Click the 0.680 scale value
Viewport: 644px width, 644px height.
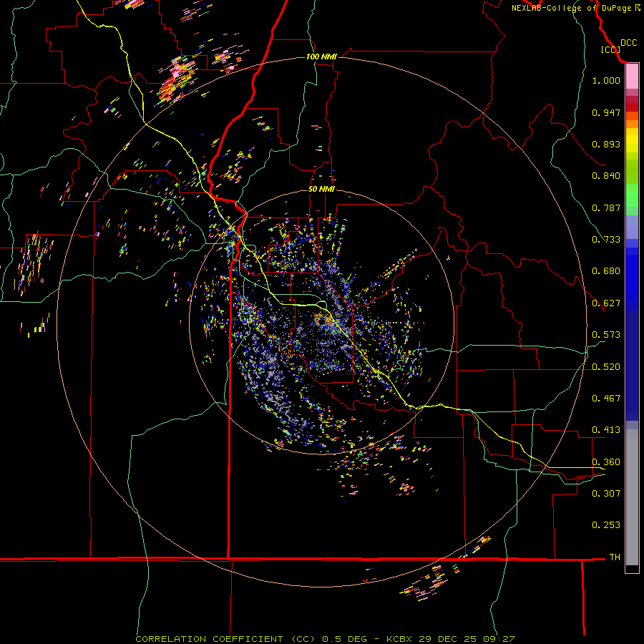[606, 271]
